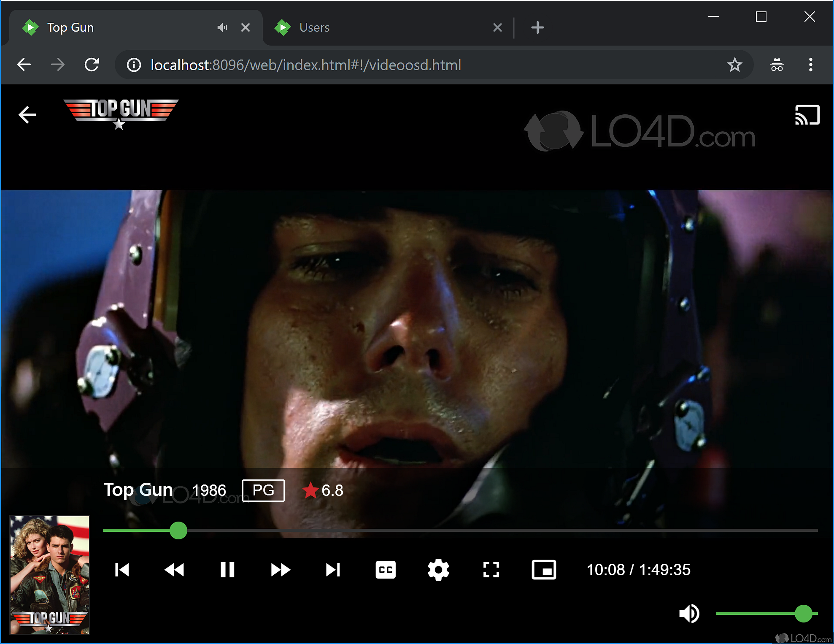Open Chrome's three-dot menu
834x644 pixels.
pos(810,65)
